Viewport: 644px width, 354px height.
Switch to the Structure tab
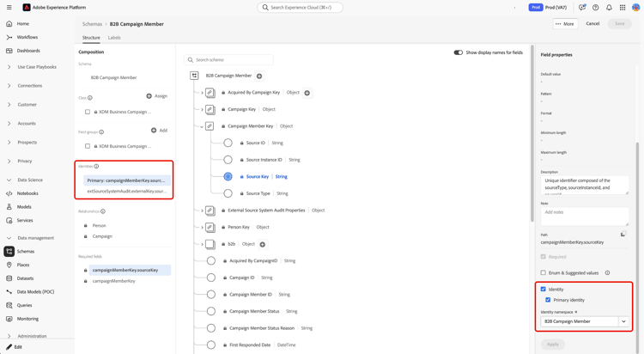coord(91,38)
